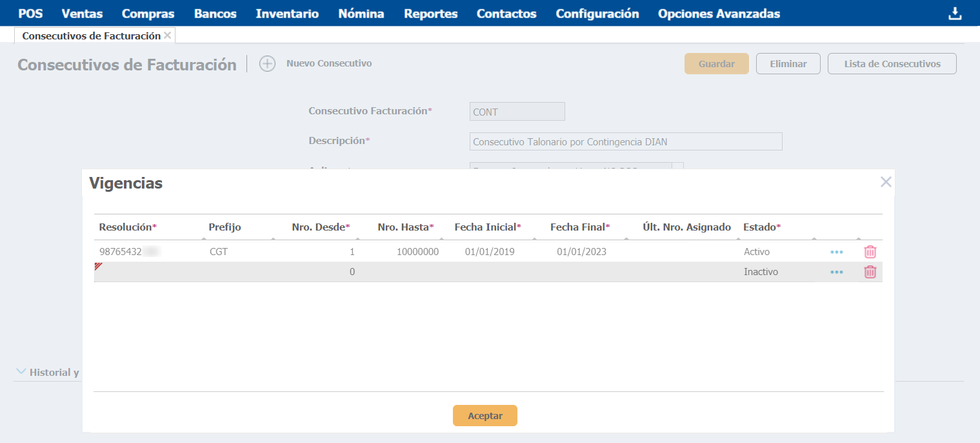Click the Guardar button
The height and width of the screenshot is (443, 980).
pyautogui.click(x=716, y=64)
